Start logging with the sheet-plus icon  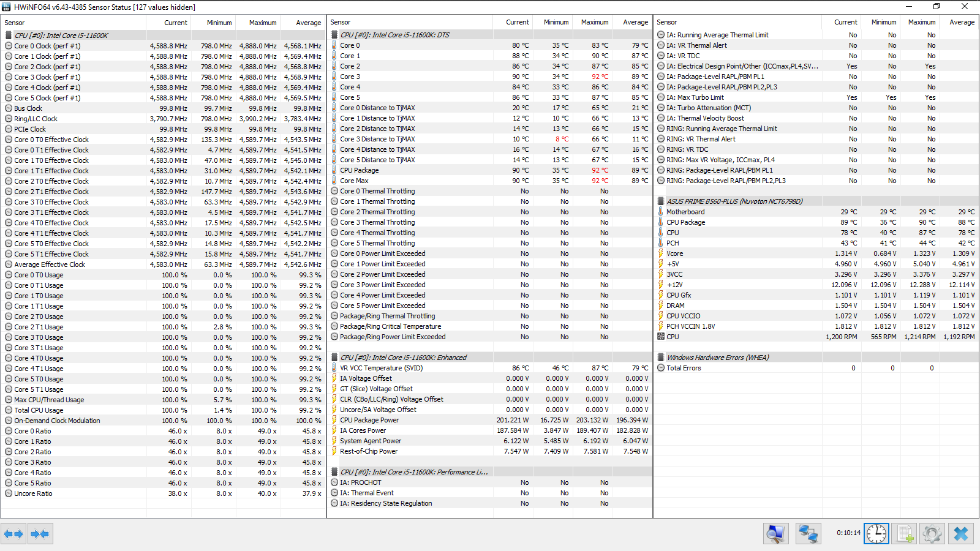[x=905, y=534]
